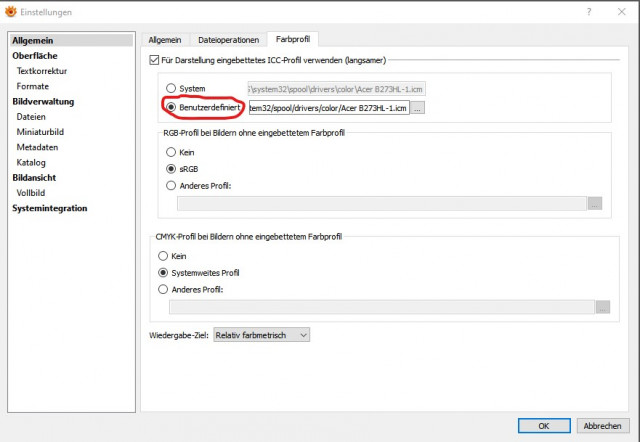This screenshot has width=640, height=442.
Task: Confirm with the OK button
Action: [x=544, y=426]
